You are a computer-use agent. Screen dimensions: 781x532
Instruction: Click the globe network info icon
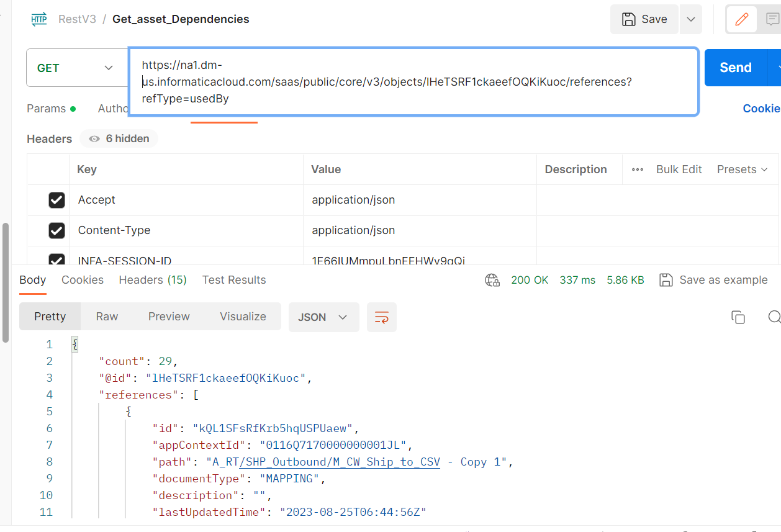(x=492, y=280)
